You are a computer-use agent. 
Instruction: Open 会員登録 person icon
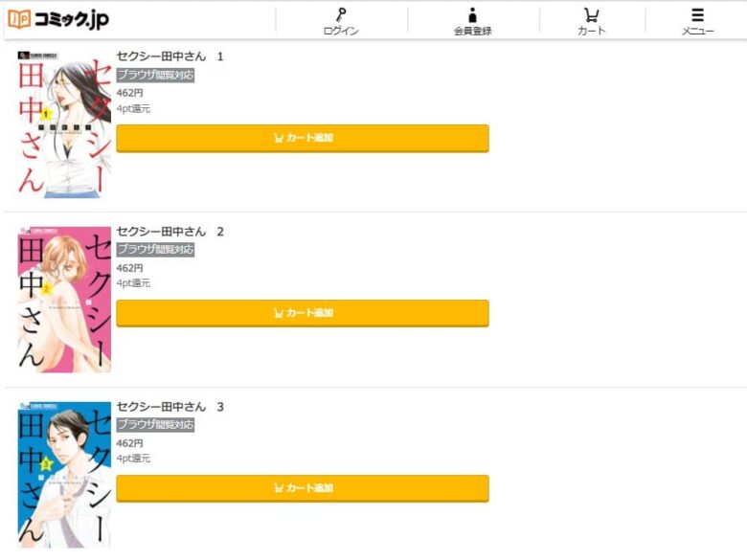pos(472,15)
